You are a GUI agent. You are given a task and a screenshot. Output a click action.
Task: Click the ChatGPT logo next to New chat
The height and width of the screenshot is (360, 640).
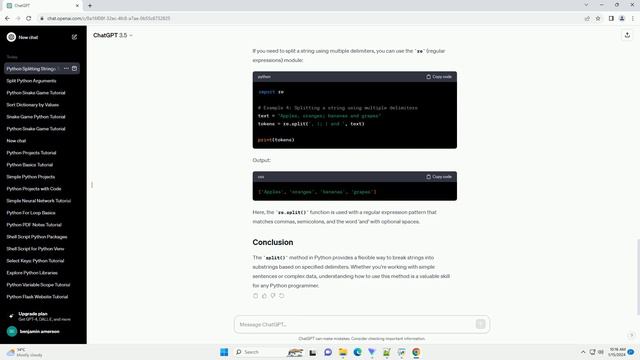pos(11,37)
